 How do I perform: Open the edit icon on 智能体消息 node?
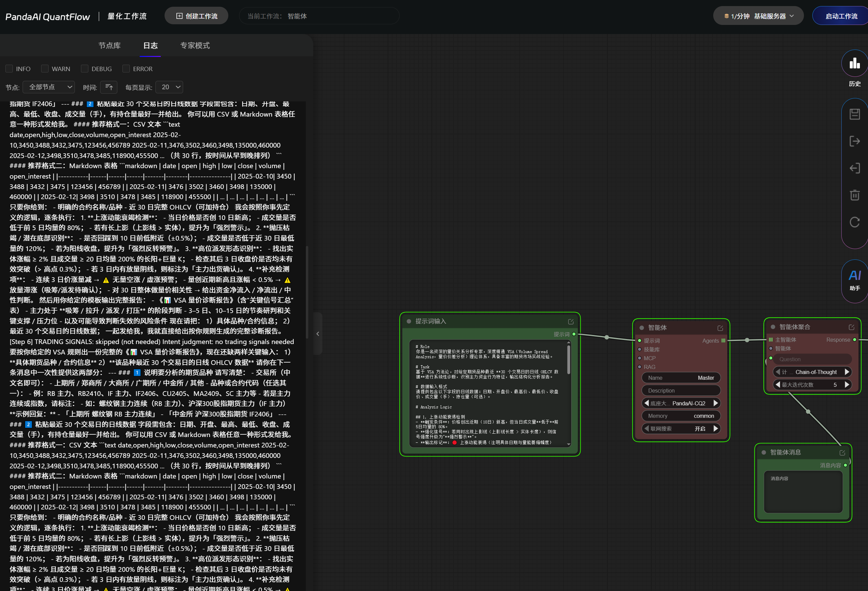[842, 453]
